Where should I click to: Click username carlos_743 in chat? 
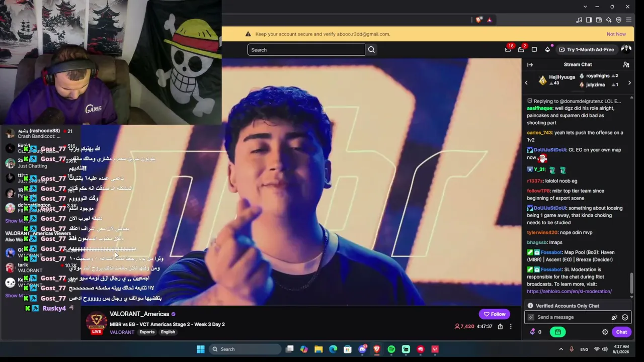click(540, 133)
